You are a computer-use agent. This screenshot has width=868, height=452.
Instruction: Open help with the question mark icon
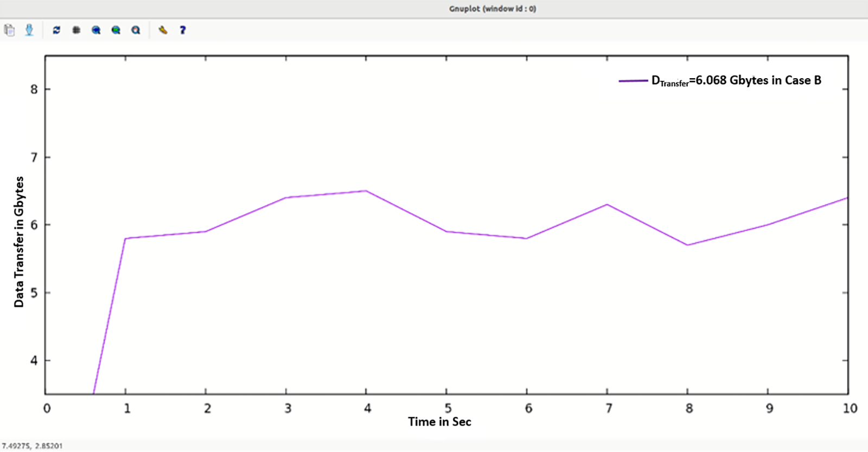(183, 30)
